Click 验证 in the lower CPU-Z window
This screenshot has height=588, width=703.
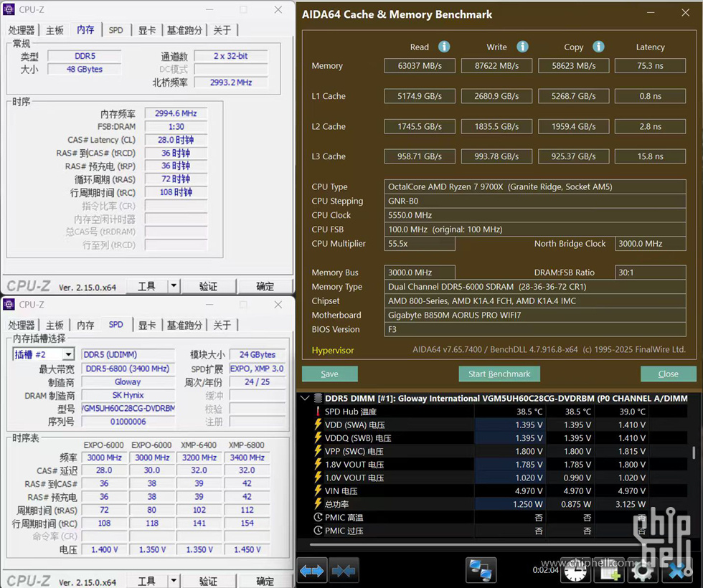(209, 581)
